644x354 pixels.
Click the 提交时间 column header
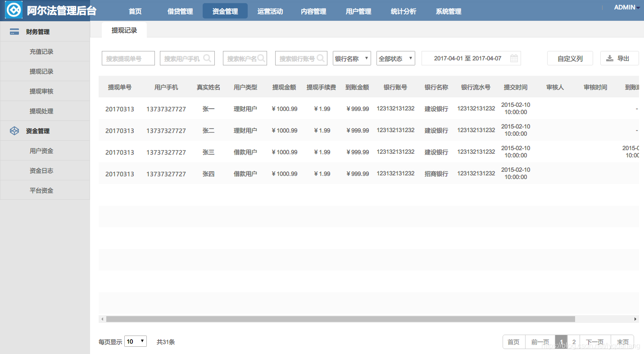pyautogui.click(x=516, y=87)
